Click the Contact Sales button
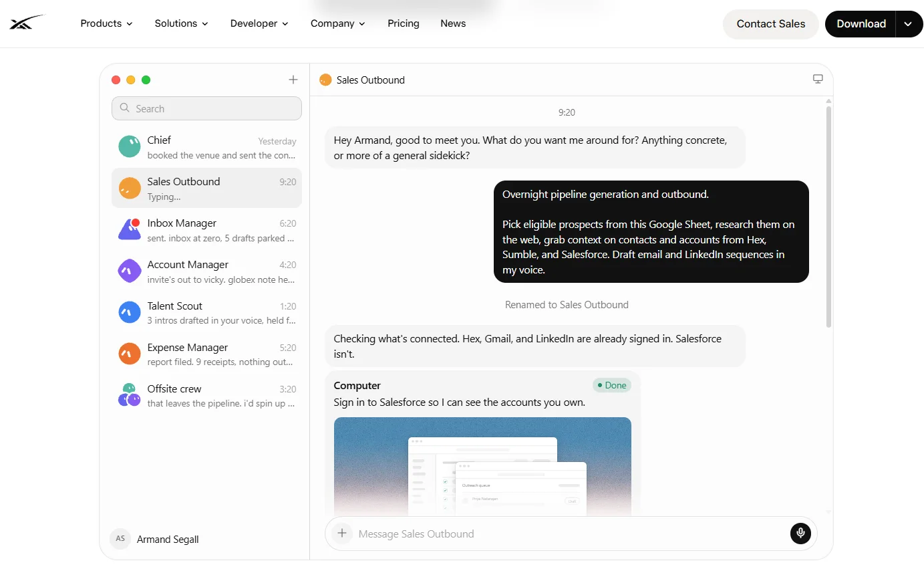Image resolution: width=924 pixels, height=579 pixels. point(771,23)
